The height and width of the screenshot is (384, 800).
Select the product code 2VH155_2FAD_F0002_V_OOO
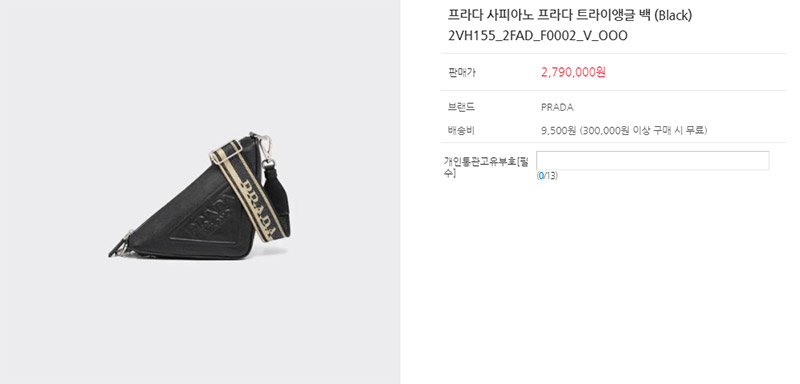click(x=538, y=36)
